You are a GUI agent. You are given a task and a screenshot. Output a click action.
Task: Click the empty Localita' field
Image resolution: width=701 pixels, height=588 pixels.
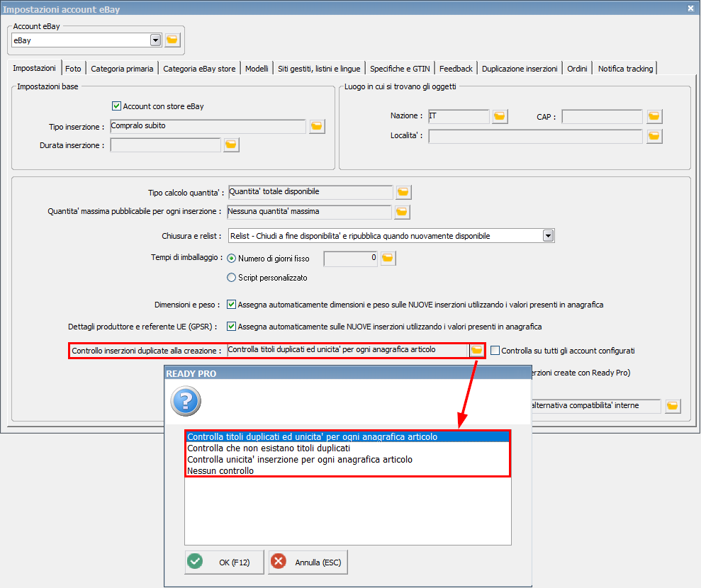[x=536, y=136]
